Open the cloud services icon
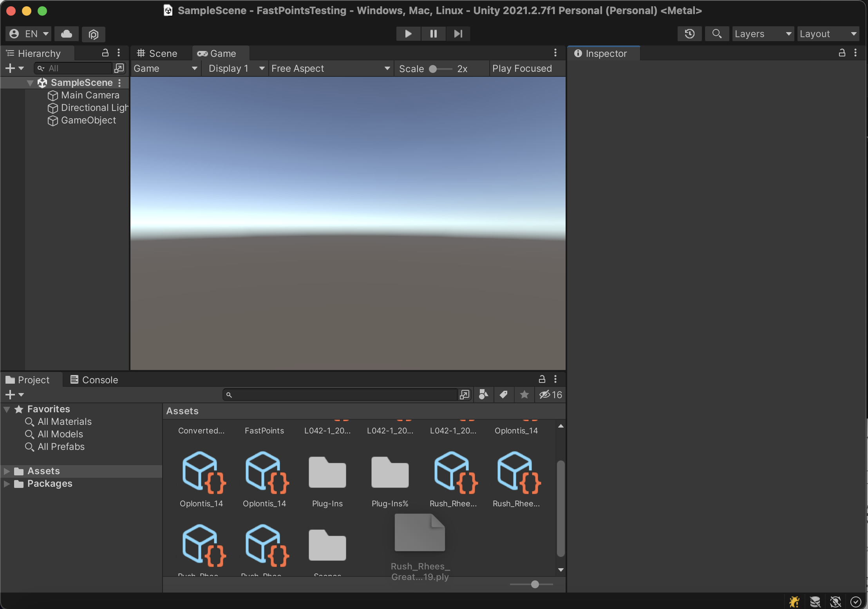868x609 pixels. coord(67,34)
